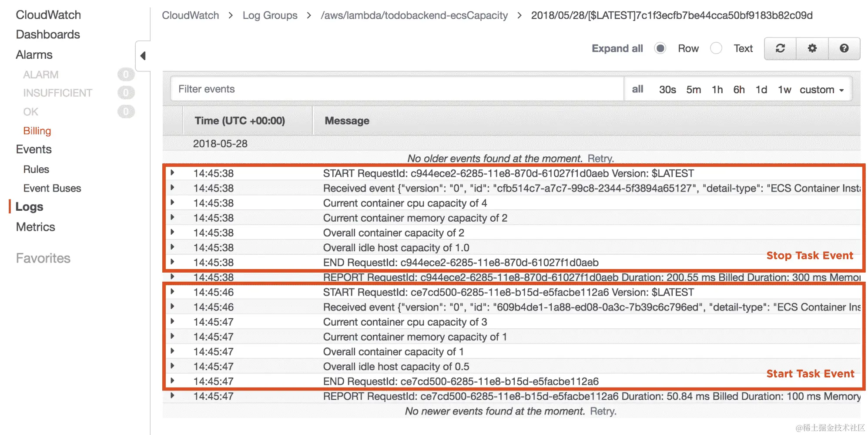Click Retry for newer events

603,411
